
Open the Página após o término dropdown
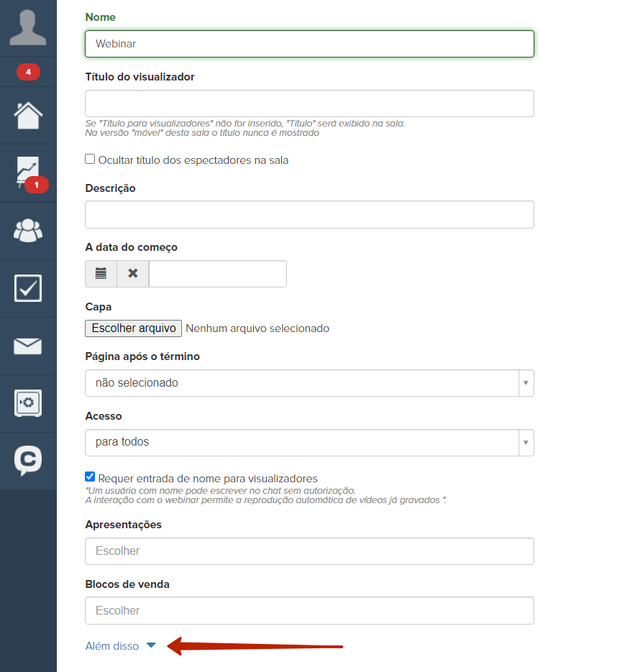(x=309, y=383)
